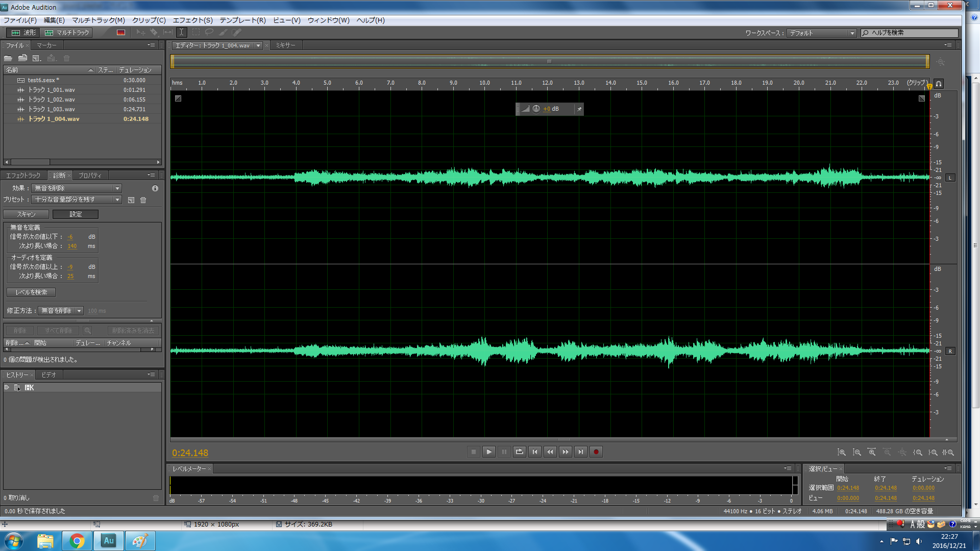The image size is (980, 551).
Task: Click the History panel trash icon
Action: pos(156,498)
